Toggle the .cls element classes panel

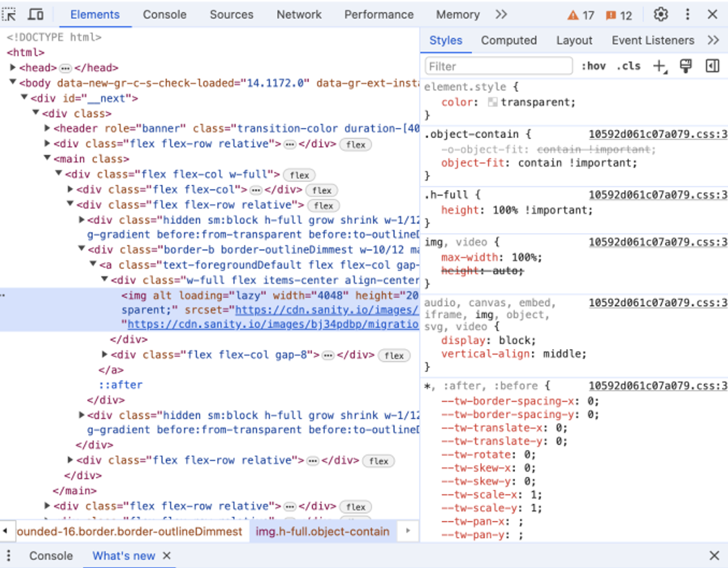pyautogui.click(x=629, y=66)
